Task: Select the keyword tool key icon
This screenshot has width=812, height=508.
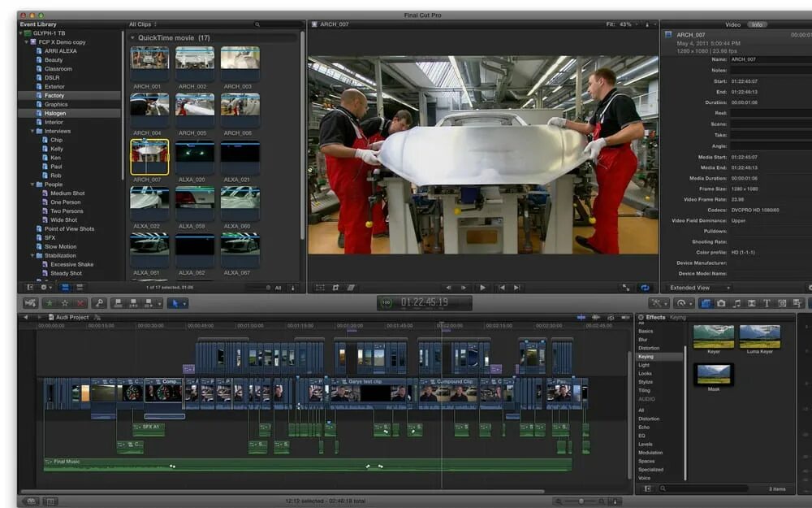Action: (100, 302)
